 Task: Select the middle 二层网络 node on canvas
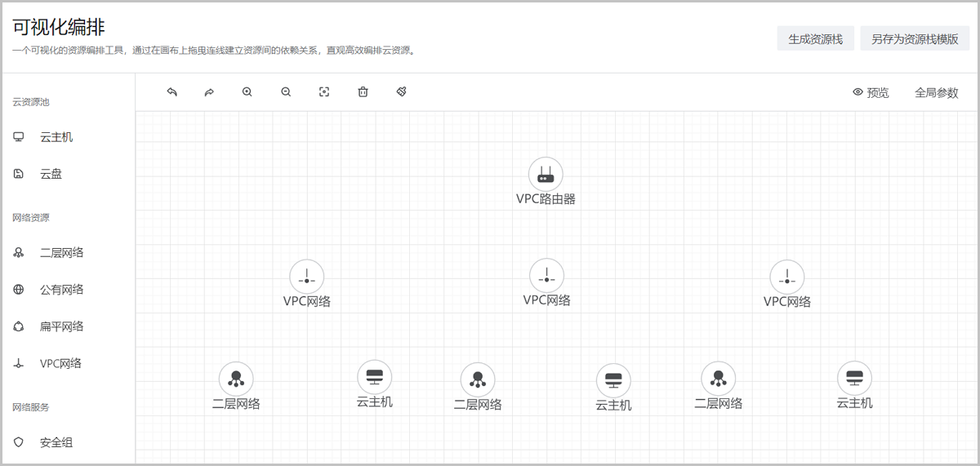[x=478, y=379]
